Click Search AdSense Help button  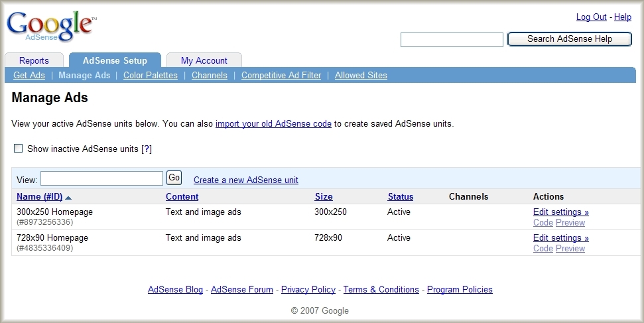tap(570, 39)
